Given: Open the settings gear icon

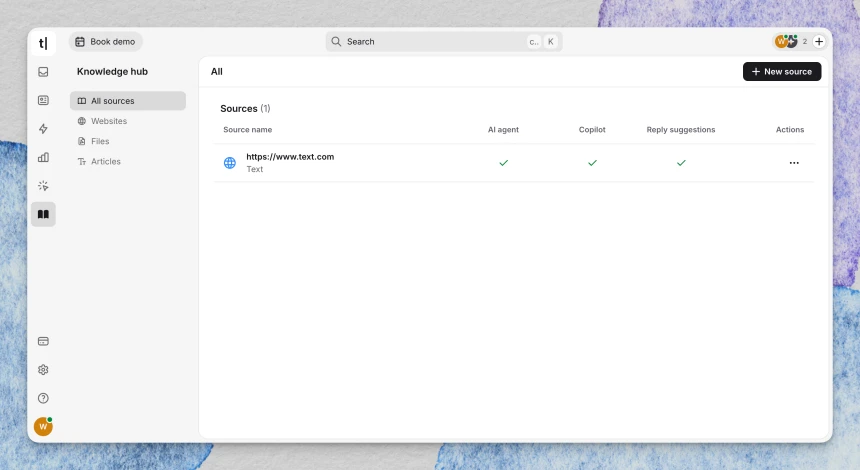Looking at the screenshot, I should (x=43, y=370).
